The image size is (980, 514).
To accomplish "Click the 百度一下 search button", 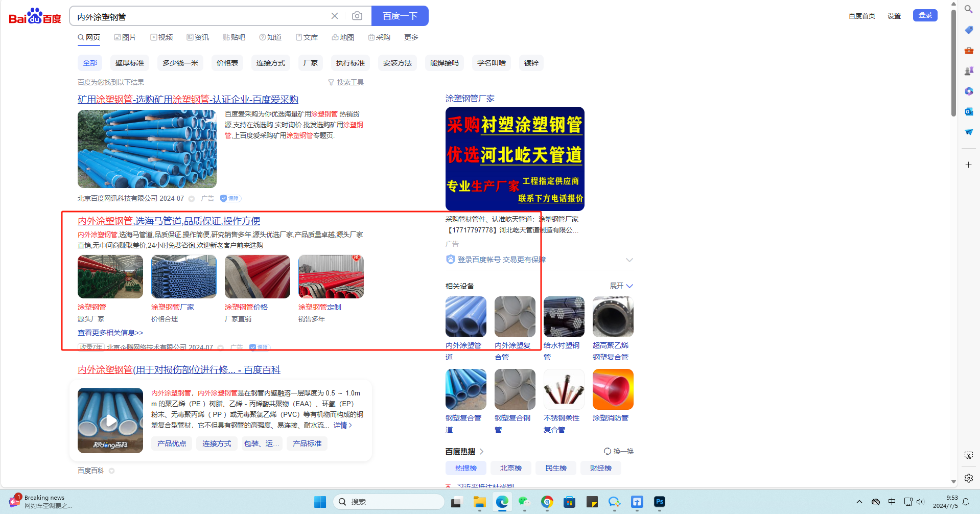I will (400, 16).
